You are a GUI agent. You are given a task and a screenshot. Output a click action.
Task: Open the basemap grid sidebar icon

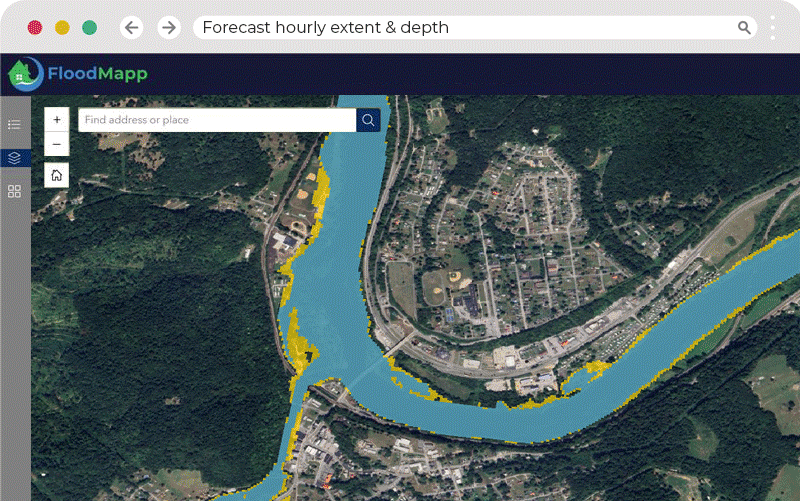coord(15,191)
